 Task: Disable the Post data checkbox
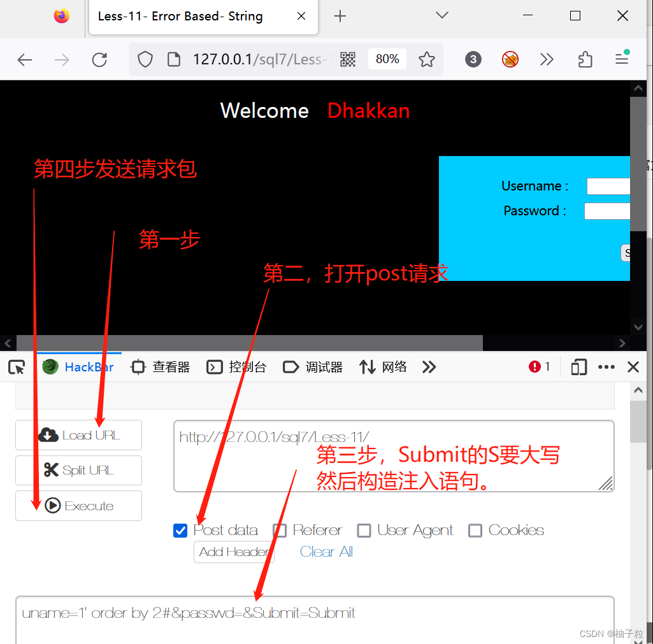click(x=180, y=530)
